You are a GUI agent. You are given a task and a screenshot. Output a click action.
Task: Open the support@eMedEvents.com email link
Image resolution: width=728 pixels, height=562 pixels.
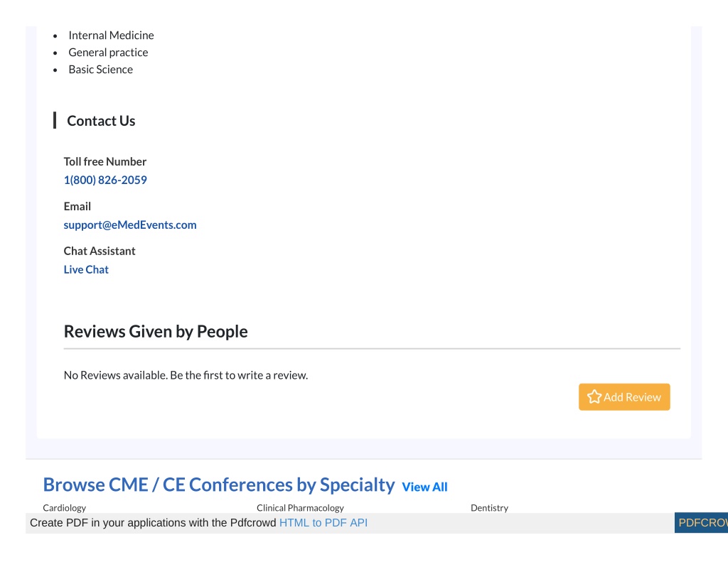pyautogui.click(x=130, y=225)
